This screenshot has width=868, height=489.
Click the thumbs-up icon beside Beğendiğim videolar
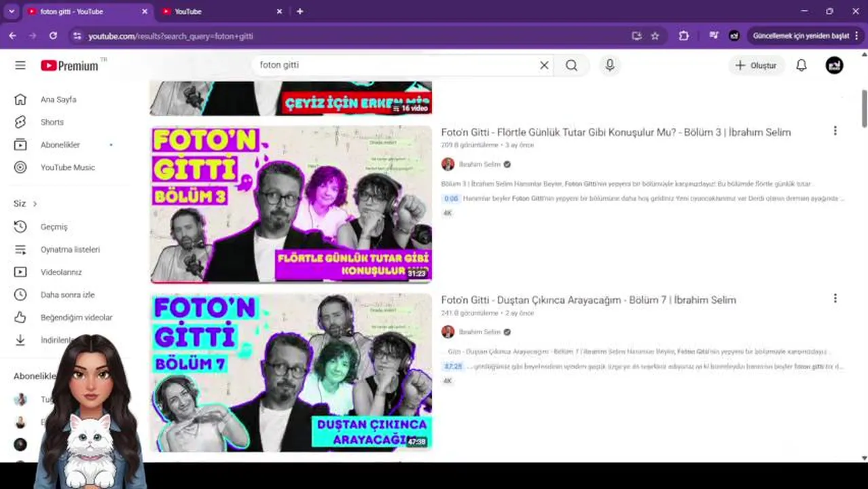point(20,317)
